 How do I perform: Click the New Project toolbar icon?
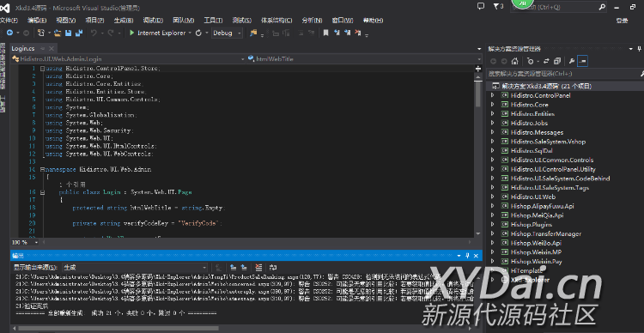[x=41, y=33]
